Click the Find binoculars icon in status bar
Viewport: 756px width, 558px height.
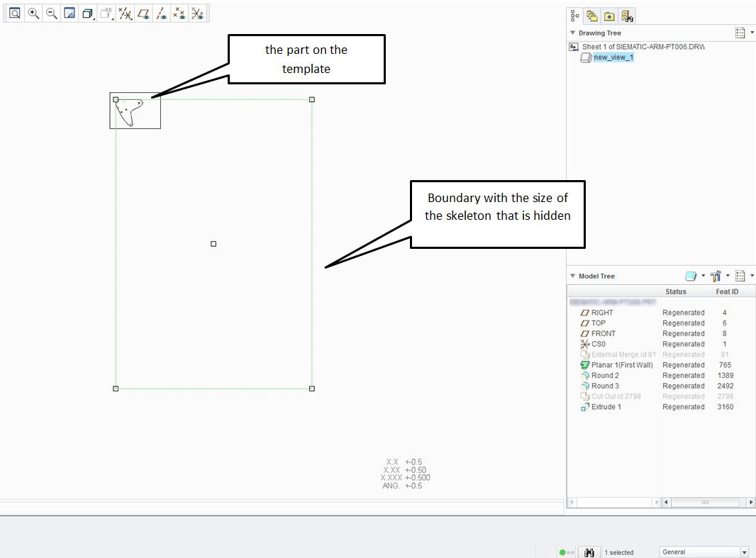[x=589, y=552]
